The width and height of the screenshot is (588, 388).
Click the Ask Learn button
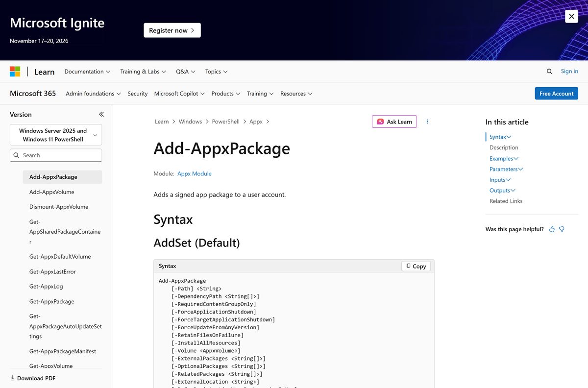(x=394, y=121)
